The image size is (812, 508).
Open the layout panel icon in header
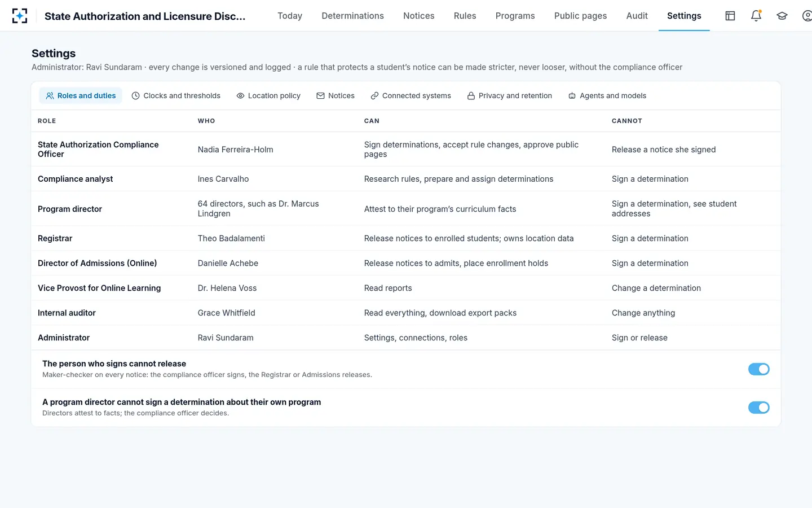730,16
